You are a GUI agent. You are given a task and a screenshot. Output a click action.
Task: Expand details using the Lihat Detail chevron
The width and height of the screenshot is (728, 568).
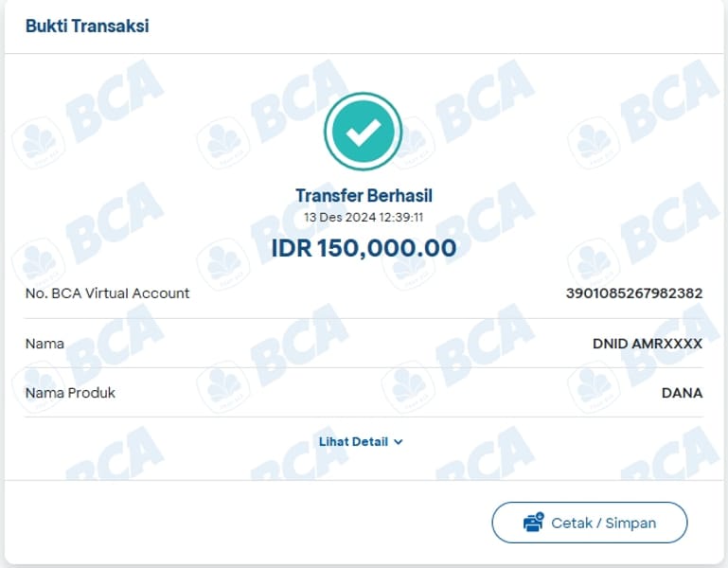399,442
